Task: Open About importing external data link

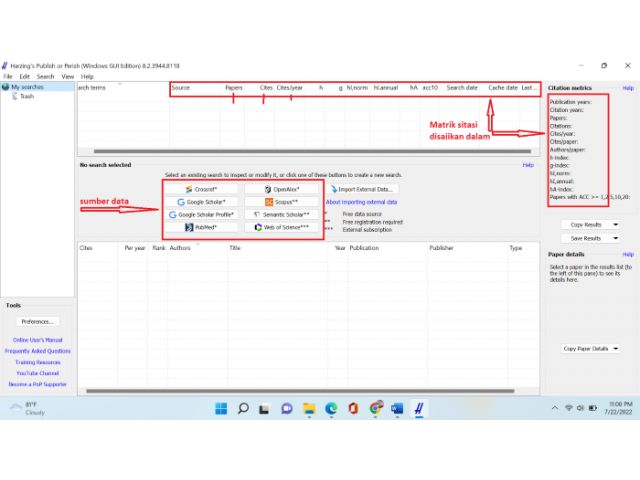Action: click(x=361, y=202)
